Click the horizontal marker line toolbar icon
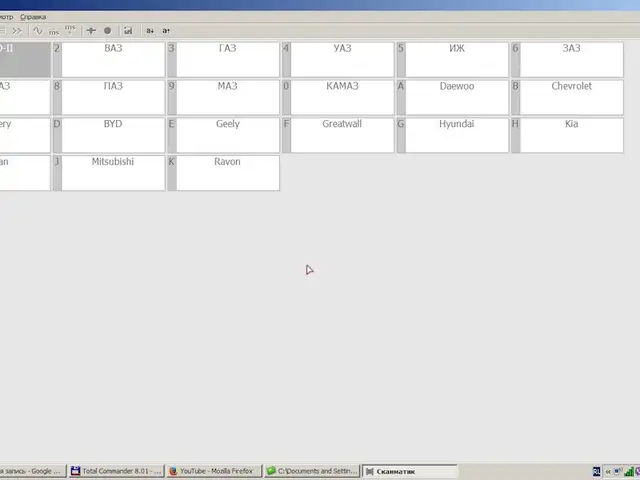The image size is (640, 480). click(x=91, y=31)
